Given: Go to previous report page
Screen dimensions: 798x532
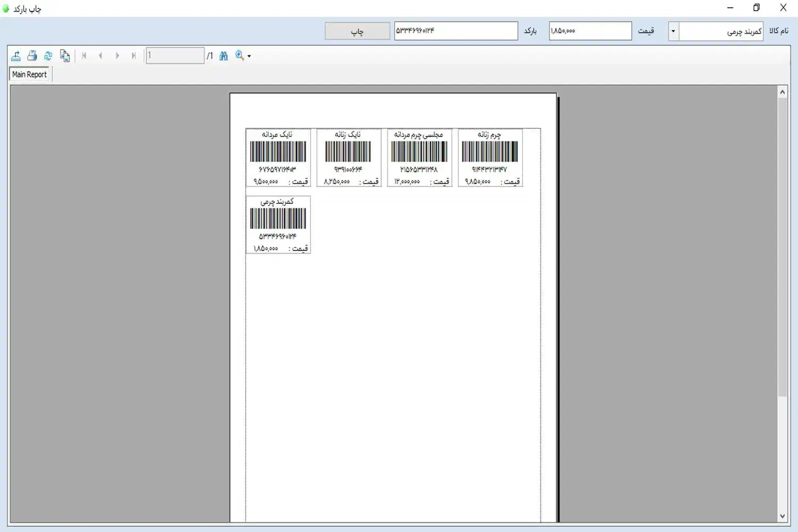Looking at the screenshot, I should coord(101,56).
